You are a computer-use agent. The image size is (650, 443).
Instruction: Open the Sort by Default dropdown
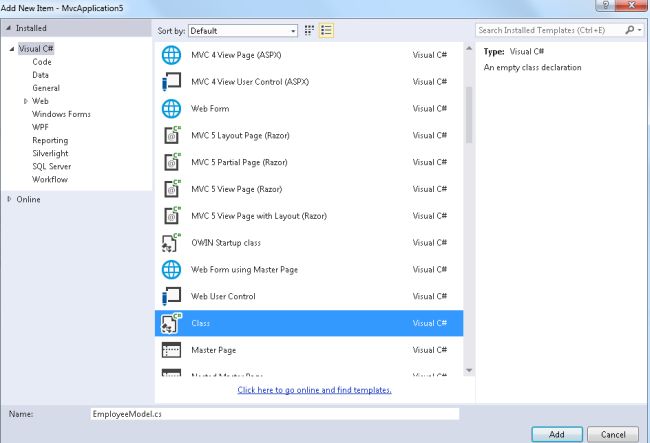pyautogui.click(x=243, y=31)
